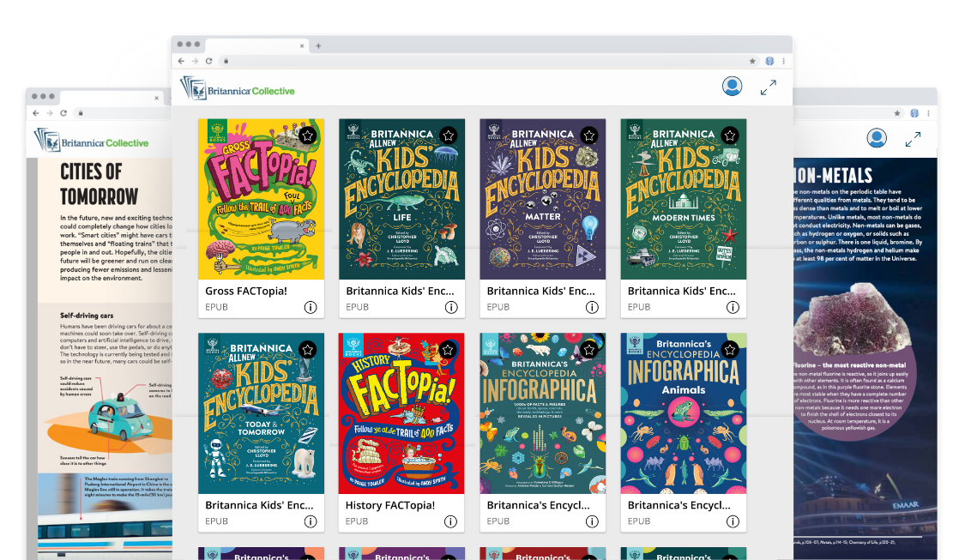The image size is (965, 560).
Task: Open the user profile icon in the front window
Action: point(732,86)
